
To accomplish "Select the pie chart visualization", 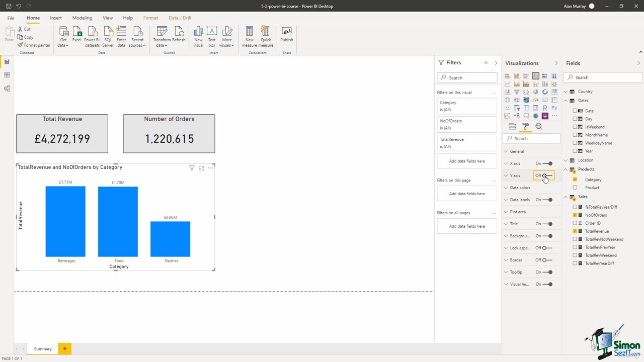I will tap(535, 92).
